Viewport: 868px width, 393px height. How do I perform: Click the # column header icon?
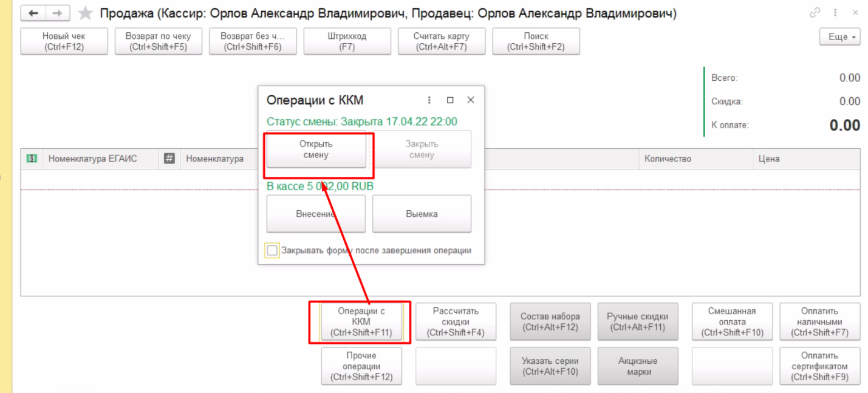(x=169, y=159)
